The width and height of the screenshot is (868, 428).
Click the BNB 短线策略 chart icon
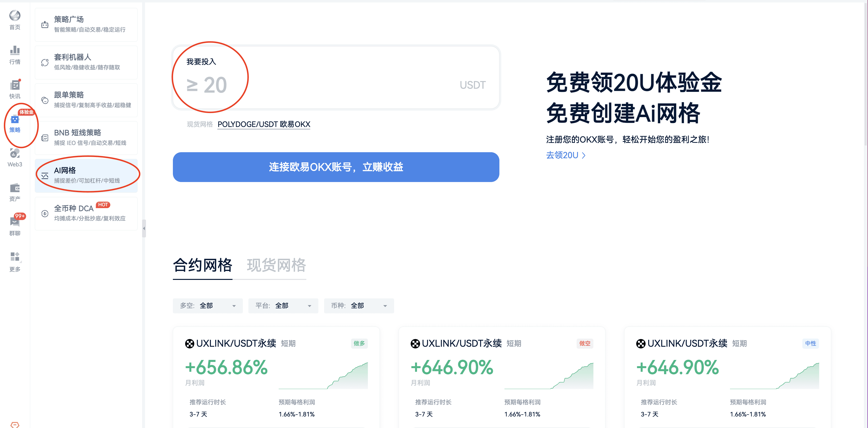point(45,138)
